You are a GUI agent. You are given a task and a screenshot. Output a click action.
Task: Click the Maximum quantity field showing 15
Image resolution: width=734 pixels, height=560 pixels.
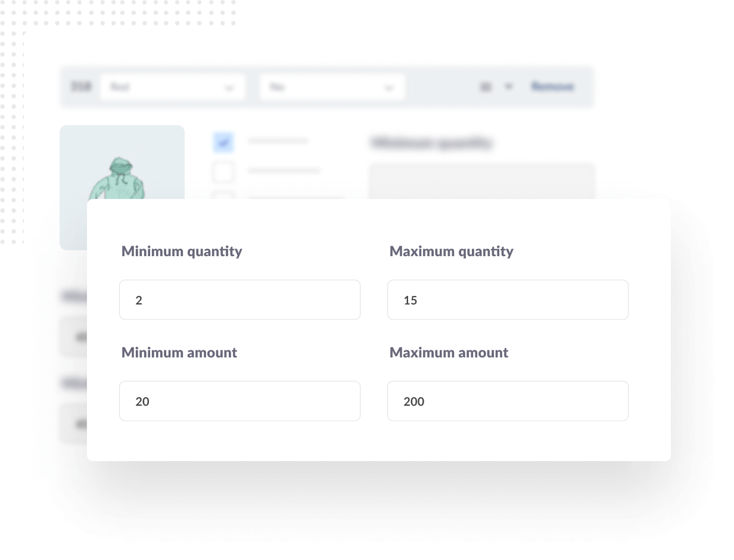click(508, 300)
